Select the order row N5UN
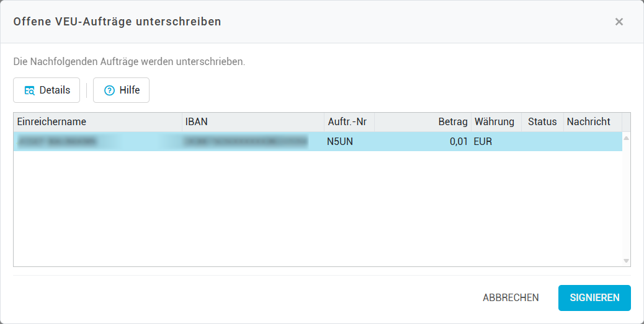The width and height of the screenshot is (644, 324). click(x=340, y=142)
